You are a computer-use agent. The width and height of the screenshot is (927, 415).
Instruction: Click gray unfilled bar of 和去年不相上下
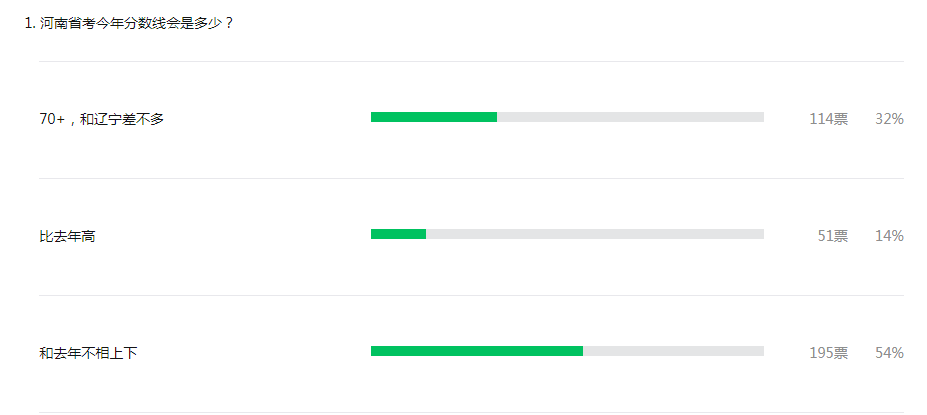click(673, 351)
